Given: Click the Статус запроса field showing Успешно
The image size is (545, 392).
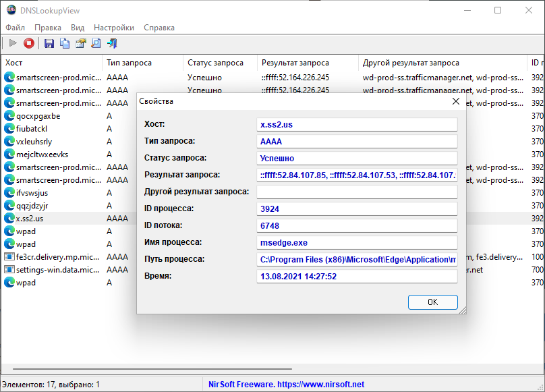Looking at the screenshot, I should point(357,159).
